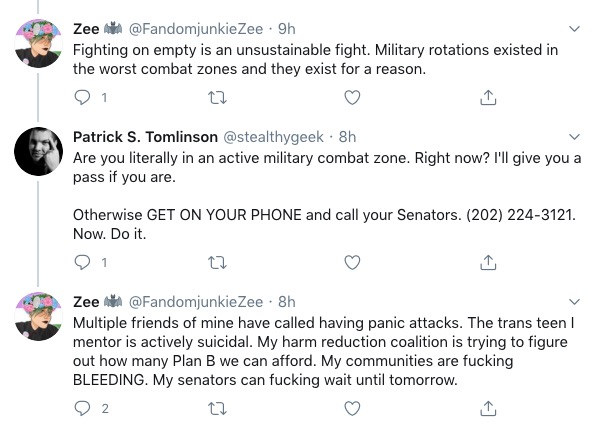Reply to Zee's 9h military rotations tweet
Image resolution: width=596 pixels, height=426 pixels.
[82, 98]
